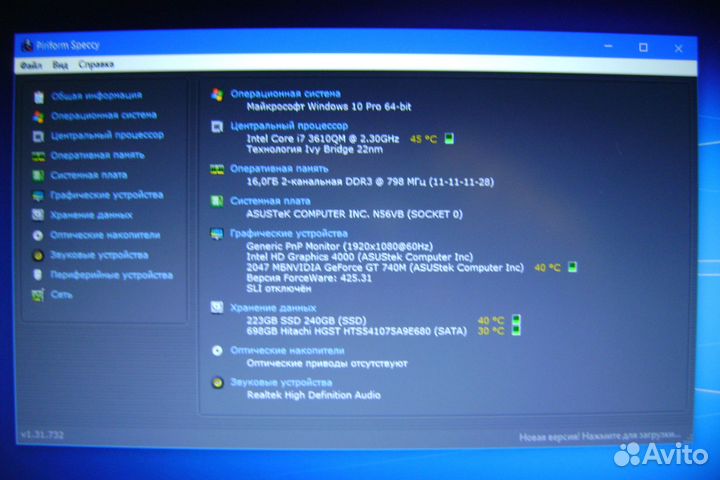720x480 pixels.
Task: Click CPU icon beside Центральный процессор heading
Action: [217, 126]
